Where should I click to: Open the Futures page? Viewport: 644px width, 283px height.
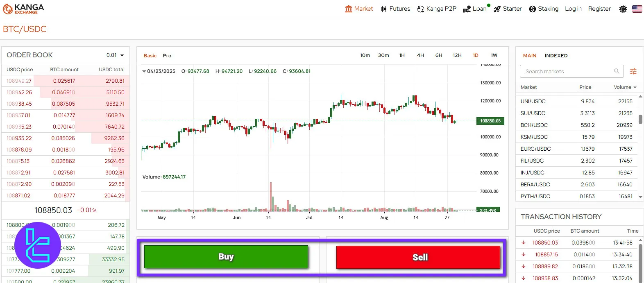pos(395,9)
